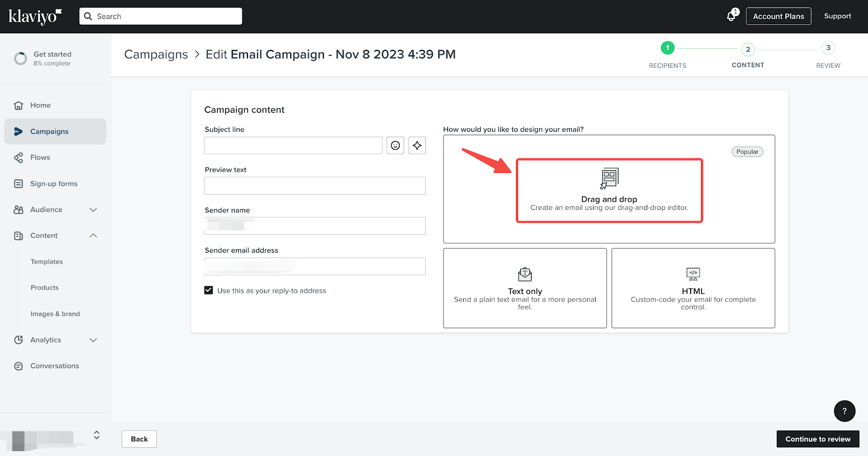Click the Popular badge

click(x=748, y=152)
